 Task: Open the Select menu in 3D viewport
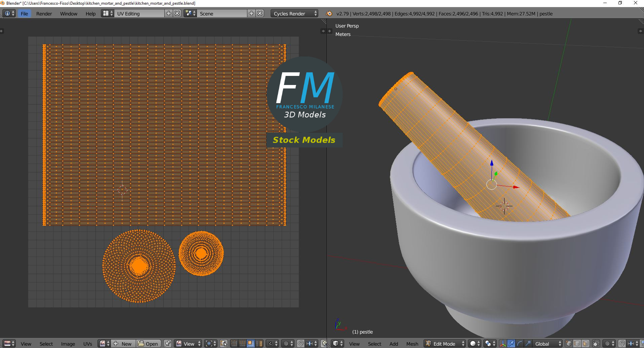click(x=374, y=344)
